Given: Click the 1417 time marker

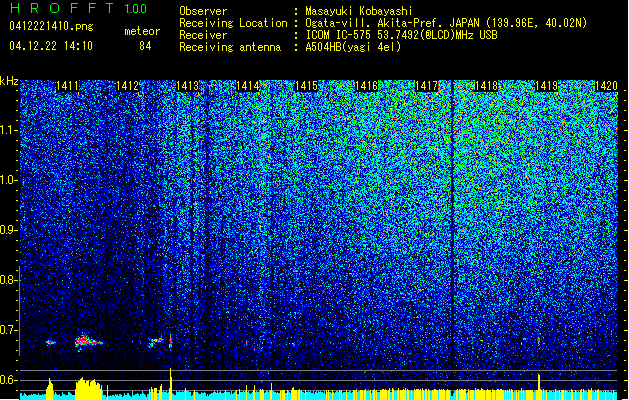Looking at the screenshot, I should (x=426, y=86).
